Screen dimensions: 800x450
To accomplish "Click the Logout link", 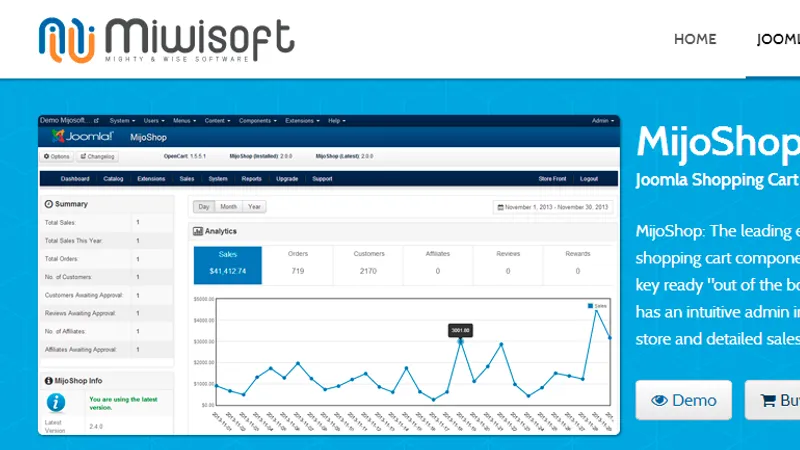I will point(589,179).
